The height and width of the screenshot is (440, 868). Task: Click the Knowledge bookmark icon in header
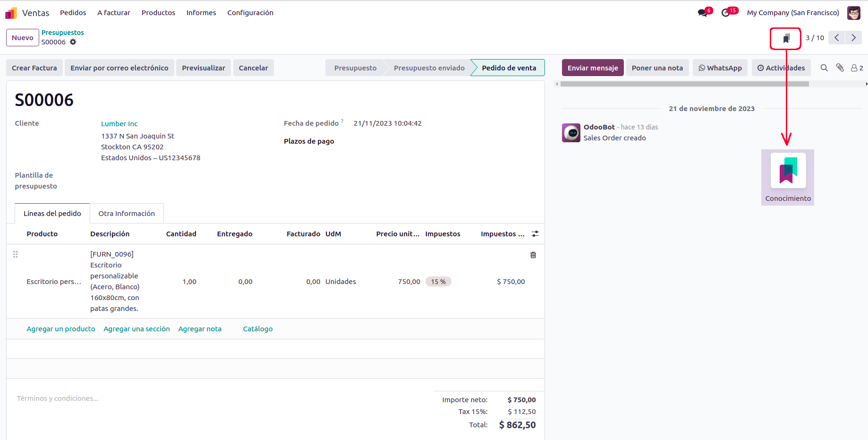[786, 38]
